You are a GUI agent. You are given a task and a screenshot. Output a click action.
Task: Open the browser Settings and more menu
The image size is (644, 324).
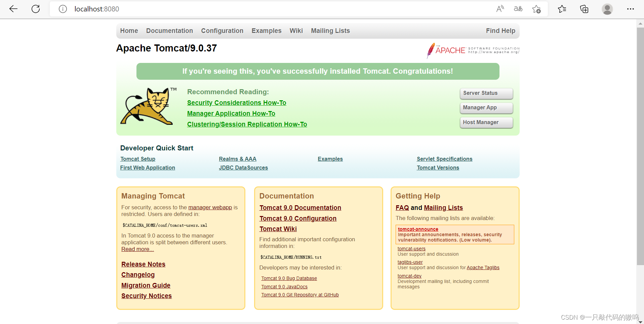[630, 9]
